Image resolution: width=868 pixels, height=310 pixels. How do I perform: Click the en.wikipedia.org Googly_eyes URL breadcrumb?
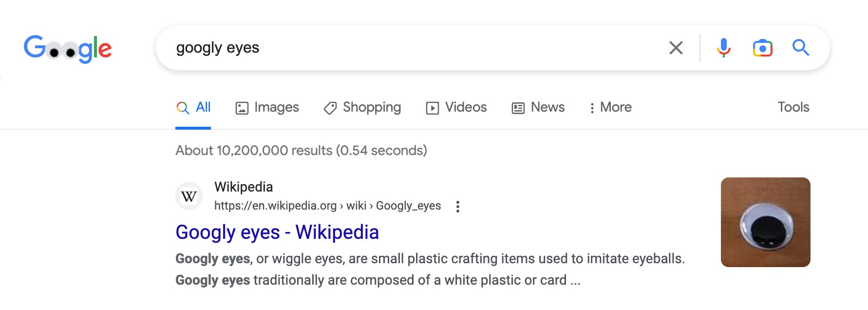[x=327, y=206]
